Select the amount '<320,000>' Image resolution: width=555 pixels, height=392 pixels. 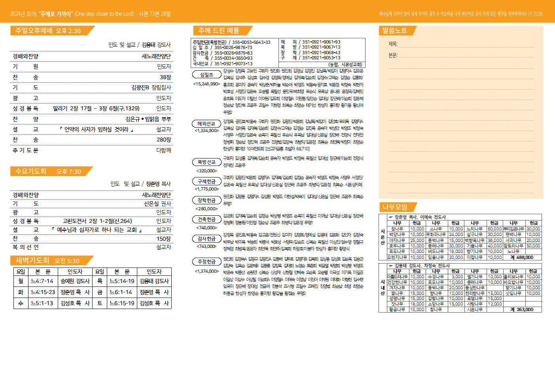pos(206,171)
